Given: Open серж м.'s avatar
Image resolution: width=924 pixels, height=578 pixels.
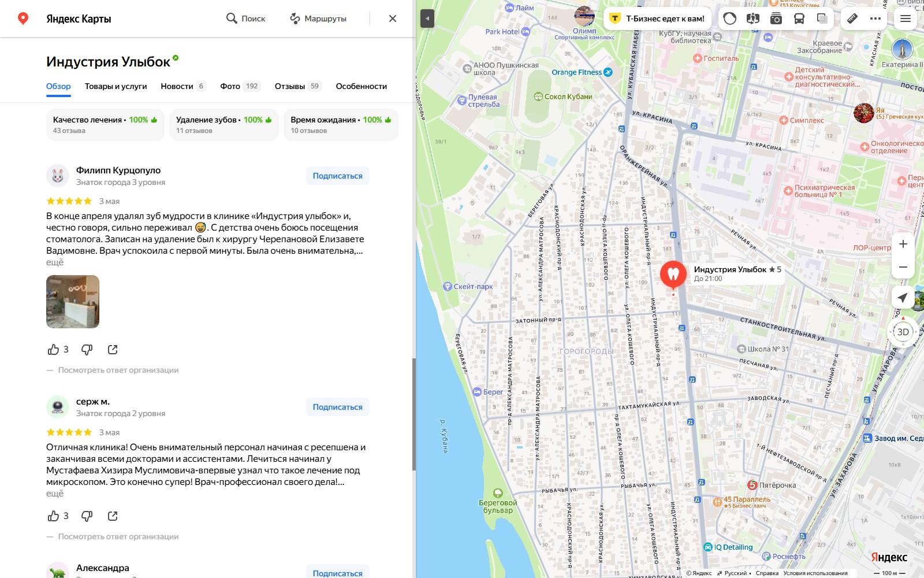Looking at the screenshot, I should (x=57, y=407).
